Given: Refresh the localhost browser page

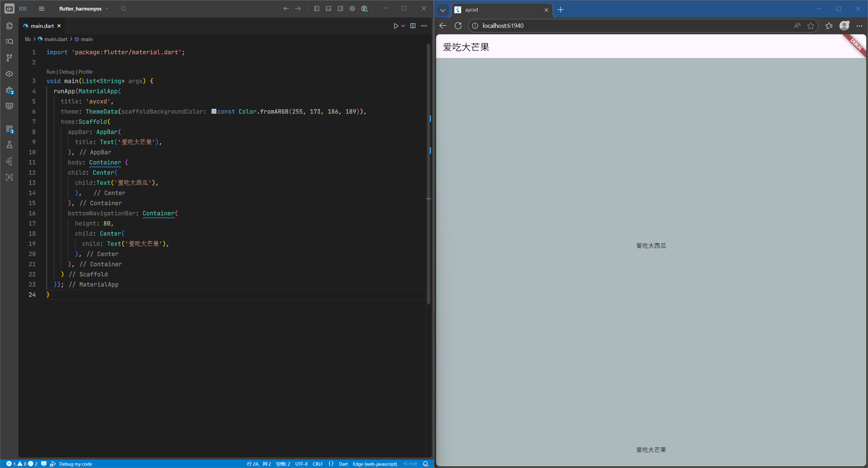Looking at the screenshot, I should (x=458, y=26).
